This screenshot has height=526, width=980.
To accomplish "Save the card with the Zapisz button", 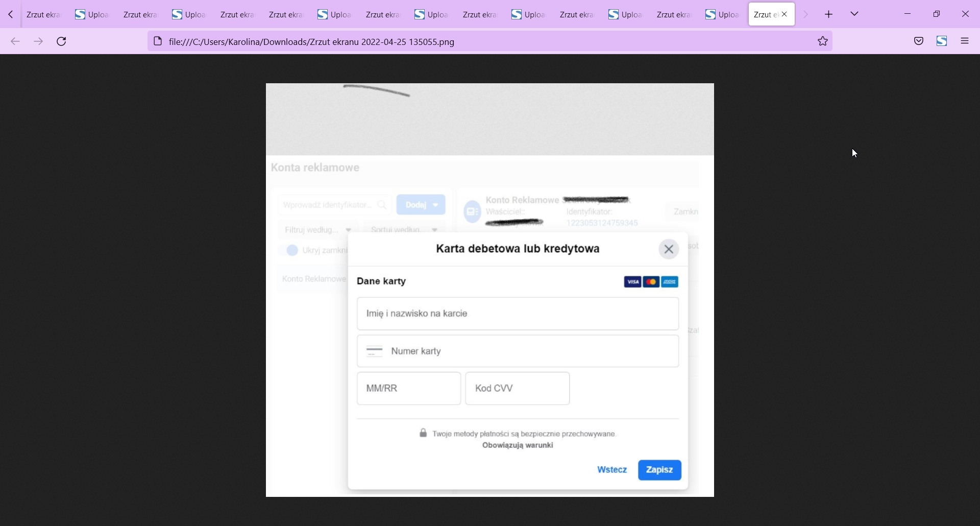I will 659,470.
